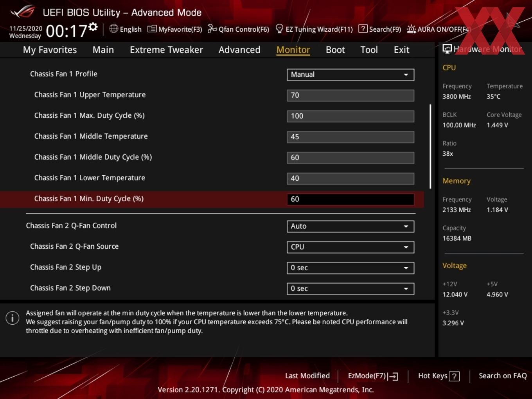
Task: Click +12V reading 12.040 V
Action: 455,295
